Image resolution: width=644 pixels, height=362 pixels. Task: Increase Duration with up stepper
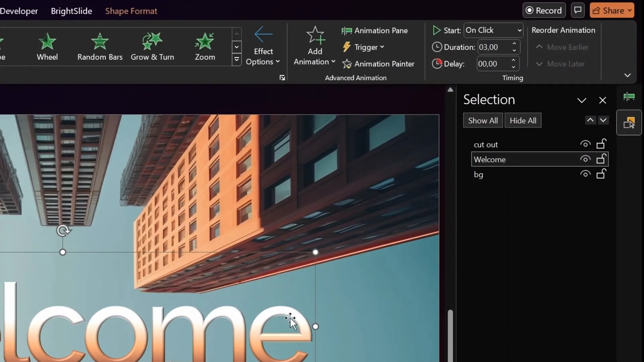(x=514, y=44)
